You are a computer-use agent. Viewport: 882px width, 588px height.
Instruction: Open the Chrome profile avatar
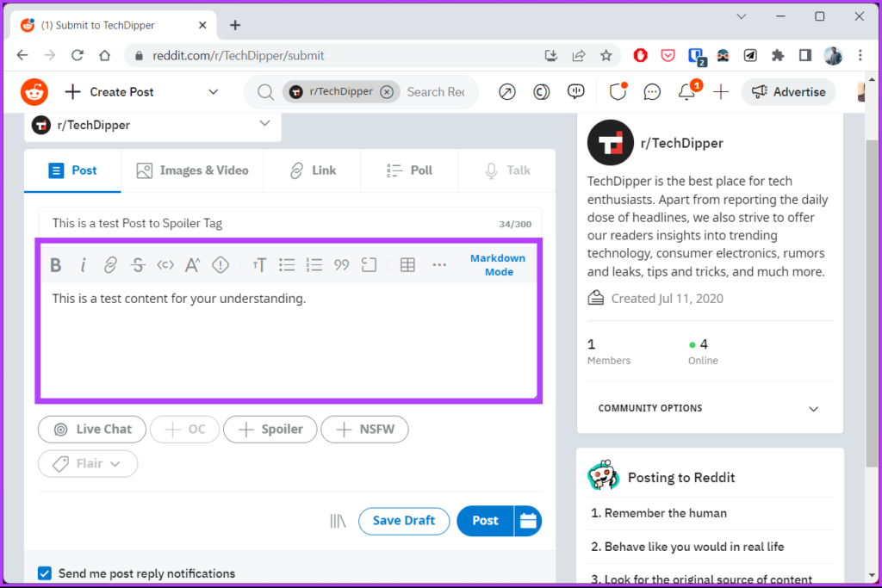(x=833, y=56)
